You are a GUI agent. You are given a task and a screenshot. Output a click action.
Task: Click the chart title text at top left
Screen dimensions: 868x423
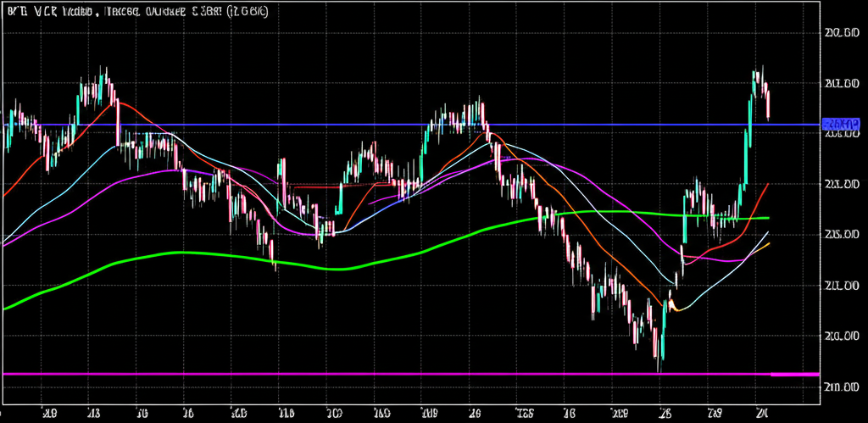tap(137, 13)
